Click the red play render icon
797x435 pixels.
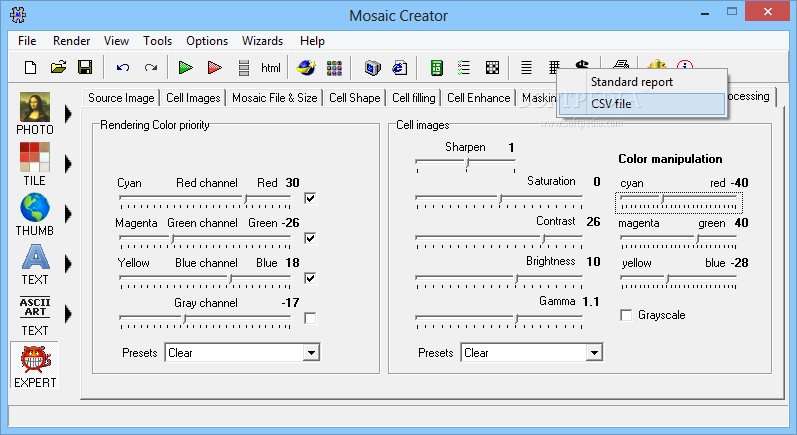[x=214, y=68]
